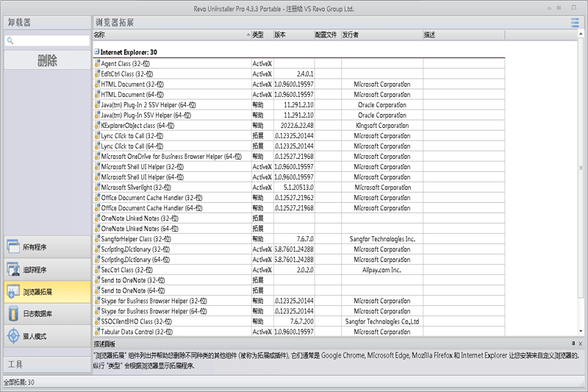Viewport: 588px width, 392px height.
Task: Select Java(tm) Plug-In SSV Helper (64-位) row
Action: (x=299, y=115)
